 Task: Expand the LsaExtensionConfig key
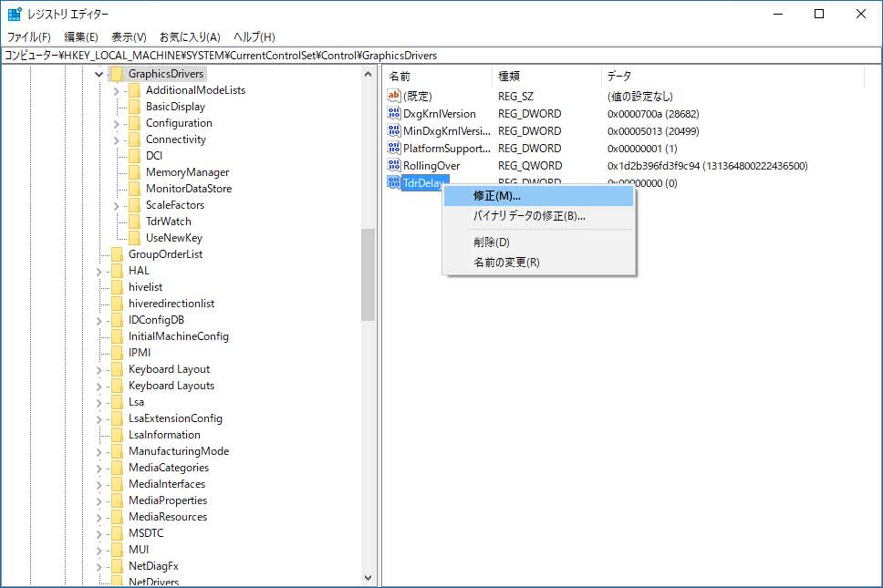(99, 418)
